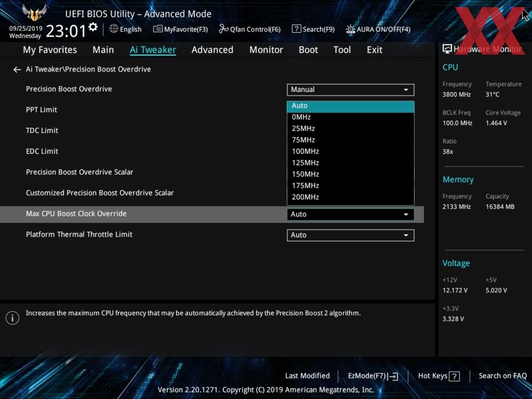
Task: Open Platform Thermal Throttle Limit dropdown
Action: click(350, 235)
